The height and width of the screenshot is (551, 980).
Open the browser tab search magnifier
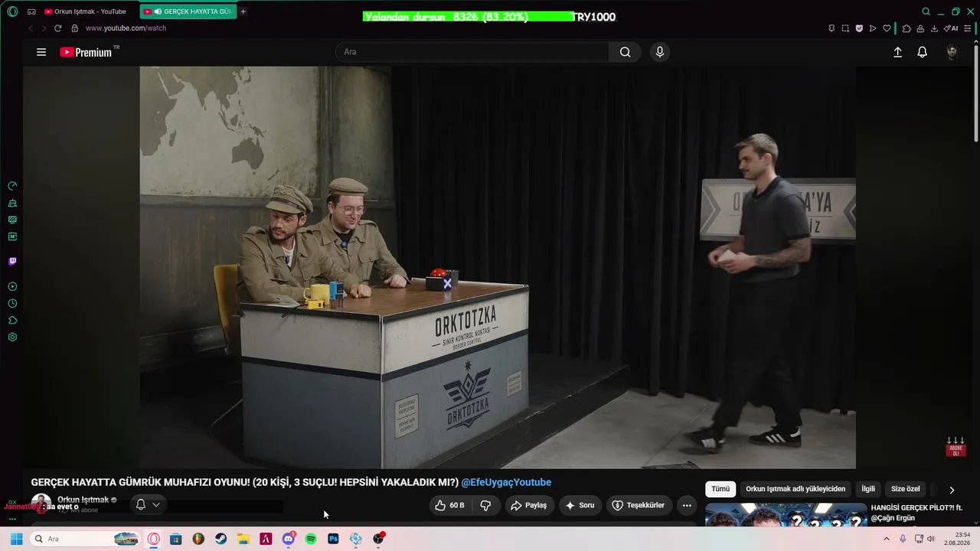926,11
